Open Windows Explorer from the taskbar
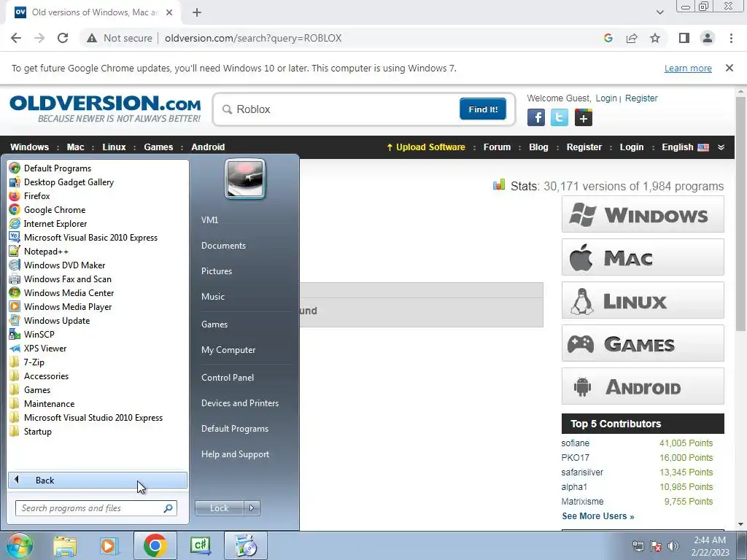 [64, 545]
